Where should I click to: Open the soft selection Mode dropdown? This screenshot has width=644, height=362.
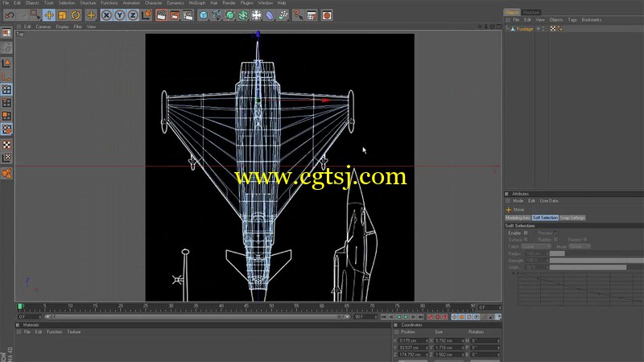pos(580,247)
